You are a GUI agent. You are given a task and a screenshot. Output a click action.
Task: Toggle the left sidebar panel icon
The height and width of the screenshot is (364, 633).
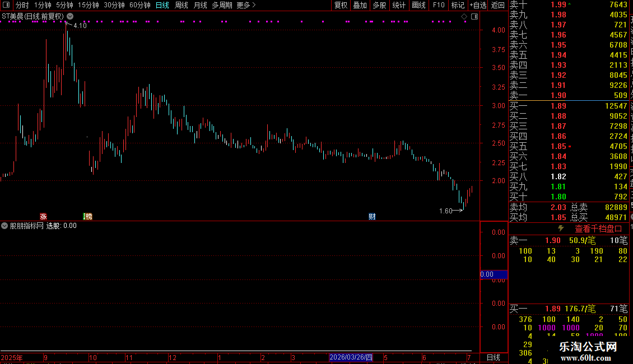click(6, 5)
